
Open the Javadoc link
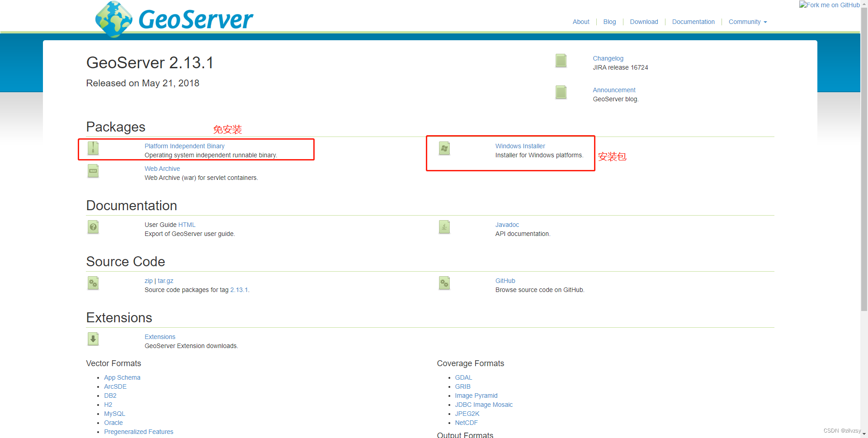click(507, 225)
